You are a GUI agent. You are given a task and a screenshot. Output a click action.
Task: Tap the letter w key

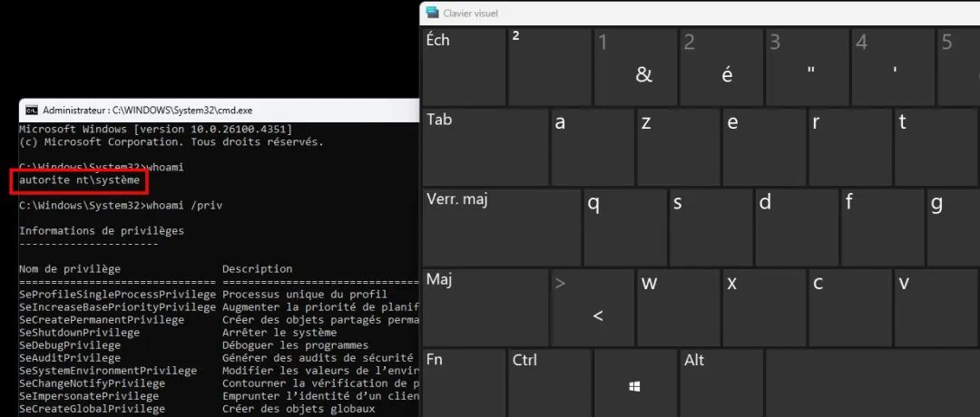coord(678,307)
